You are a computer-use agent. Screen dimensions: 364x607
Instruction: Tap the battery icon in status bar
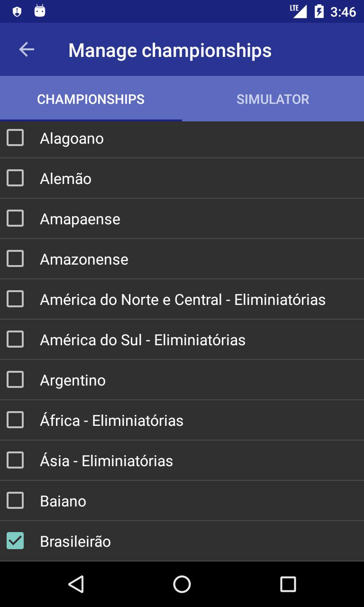point(319,11)
